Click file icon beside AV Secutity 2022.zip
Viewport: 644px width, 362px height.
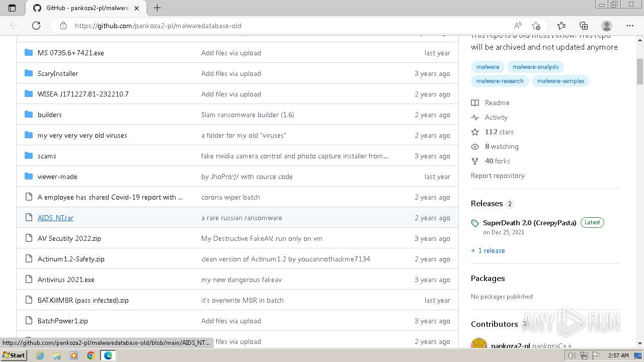(29, 238)
